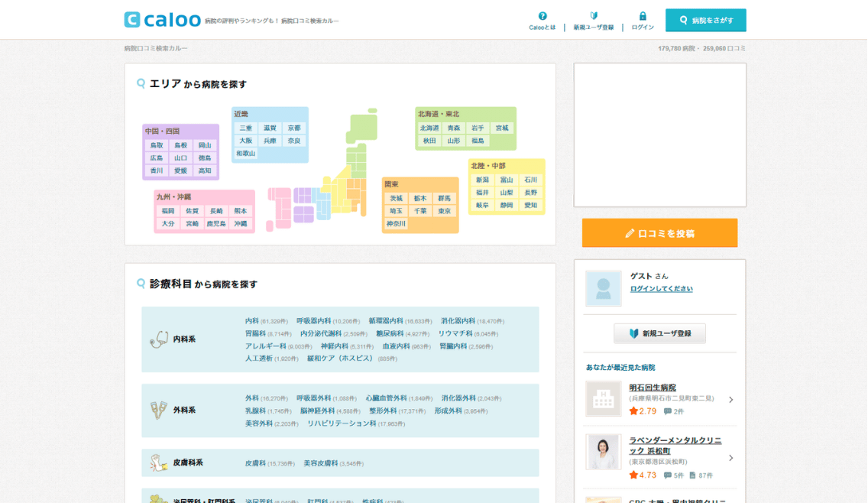Click the Caloo logo

(x=162, y=20)
